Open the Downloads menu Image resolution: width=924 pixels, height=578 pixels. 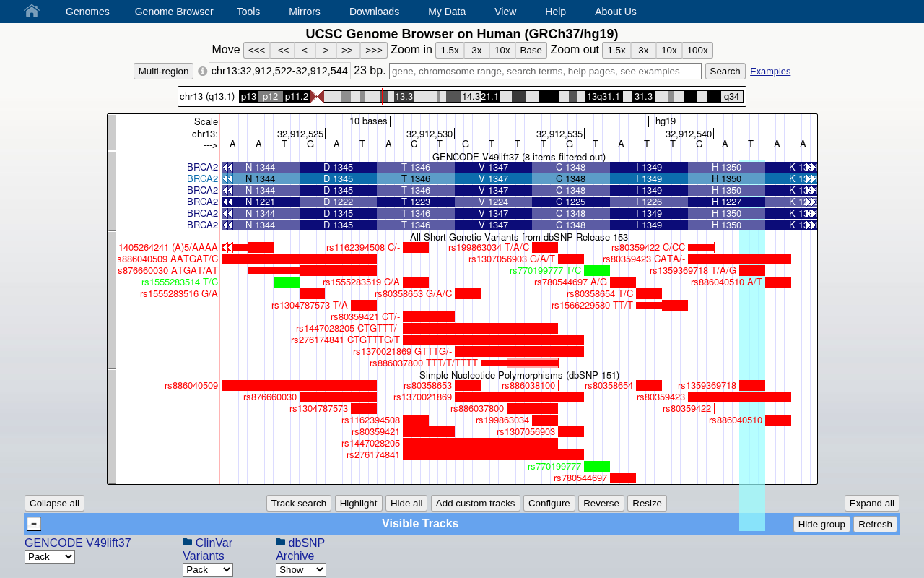click(x=374, y=12)
